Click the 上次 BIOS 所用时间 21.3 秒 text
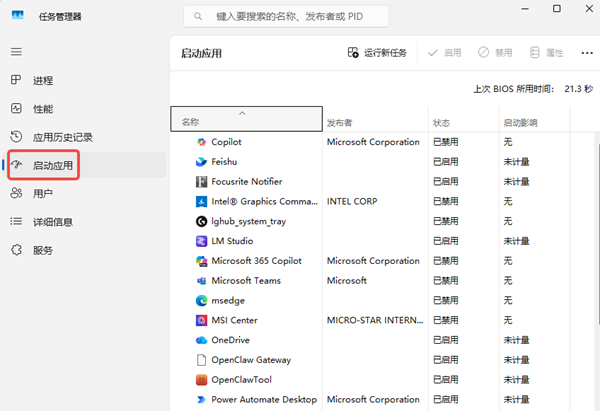The height and width of the screenshot is (411, 600). tap(533, 89)
